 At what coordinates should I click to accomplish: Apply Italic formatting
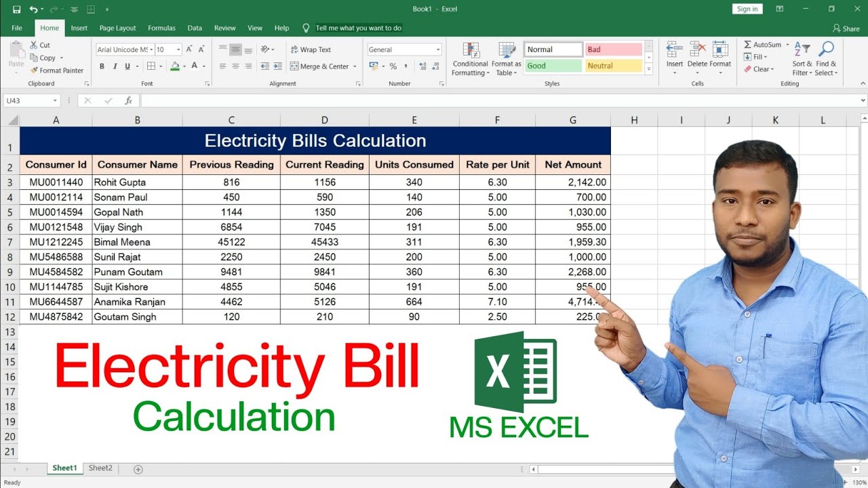pyautogui.click(x=115, y=66)
